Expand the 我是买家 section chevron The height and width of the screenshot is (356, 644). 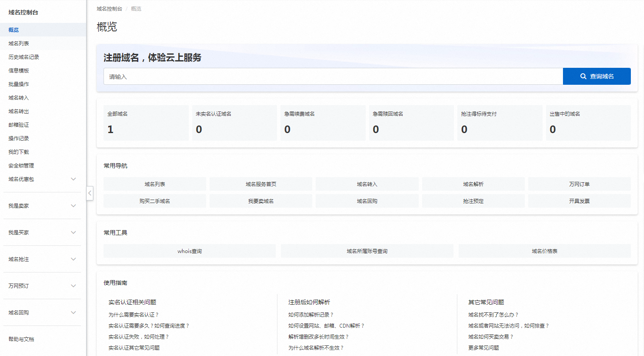(73, 233)
